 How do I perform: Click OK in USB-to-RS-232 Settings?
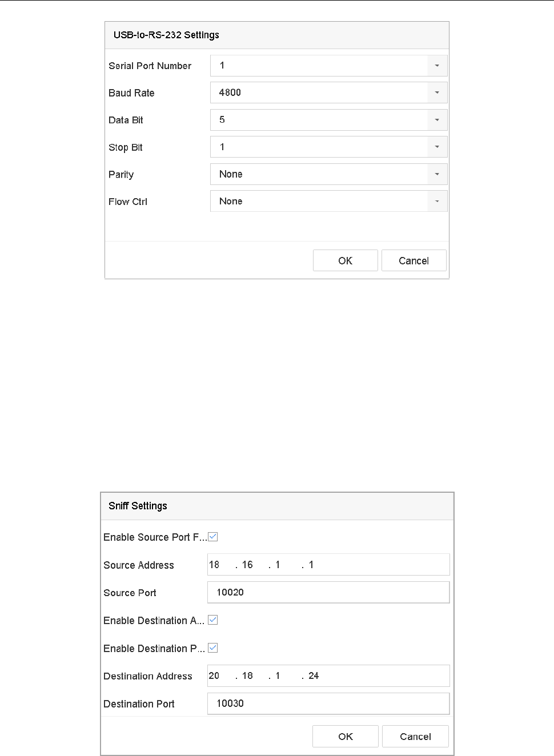point(345,260)
